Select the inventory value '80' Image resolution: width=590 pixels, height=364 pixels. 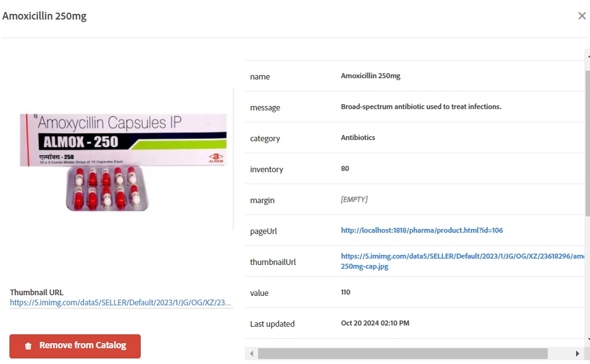[x=345, y=168]
